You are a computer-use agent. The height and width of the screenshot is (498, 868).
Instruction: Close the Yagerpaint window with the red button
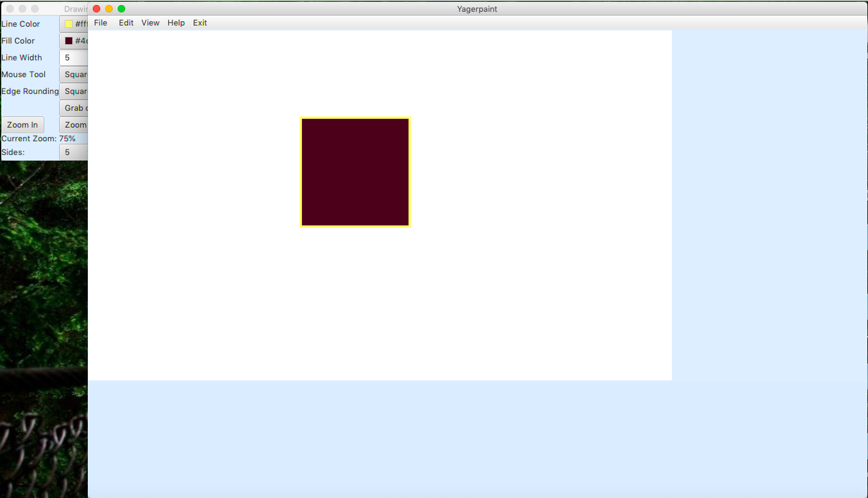(97, 9)
